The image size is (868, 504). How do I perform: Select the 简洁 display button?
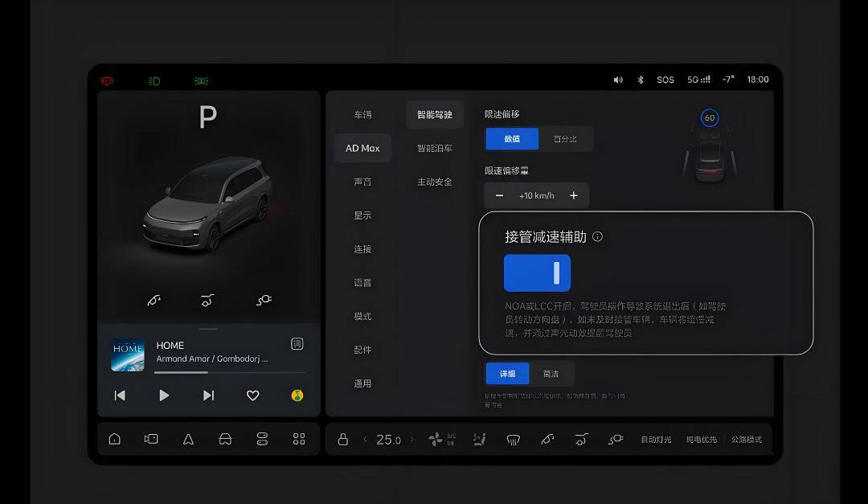click(551, 374)
